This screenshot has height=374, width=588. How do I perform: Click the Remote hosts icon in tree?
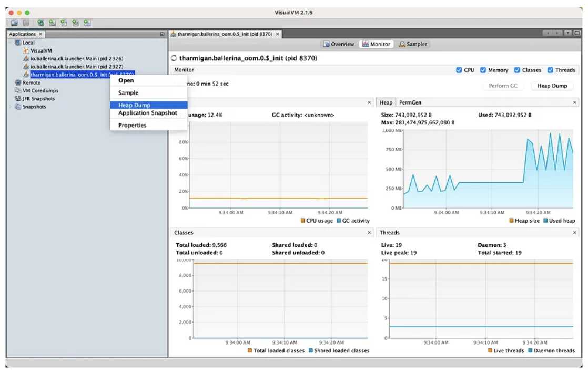pyautogui.click(x=18, y=82)
